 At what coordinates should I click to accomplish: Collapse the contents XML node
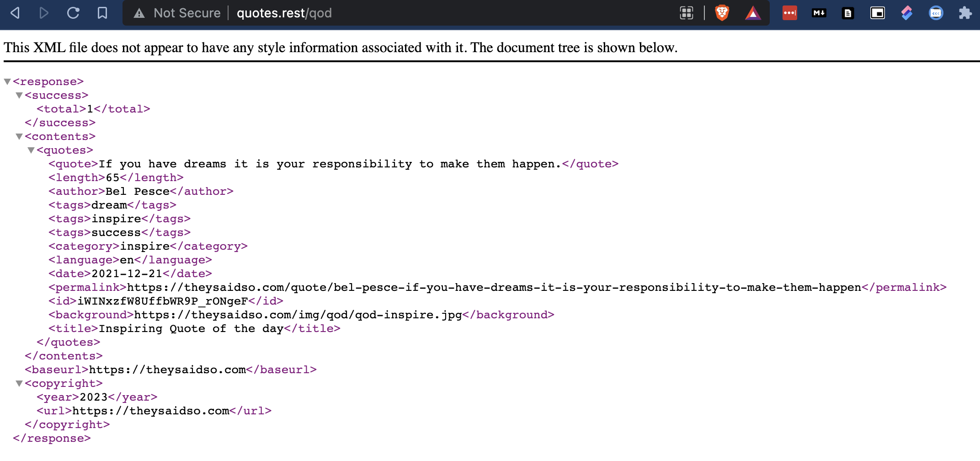tap(18, 136)
